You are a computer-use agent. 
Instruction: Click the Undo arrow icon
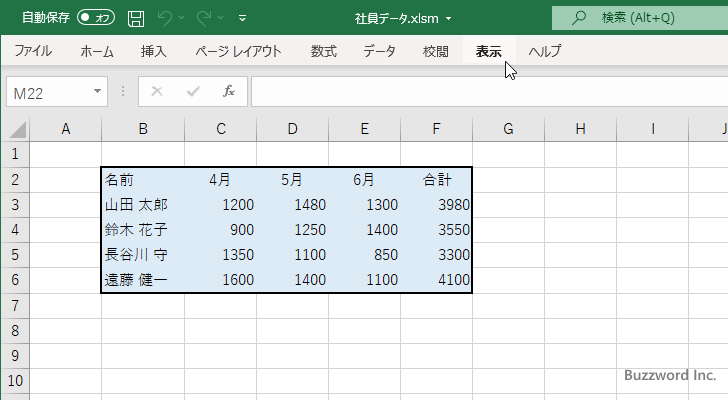pyautogui.click(x=165, y=18)
